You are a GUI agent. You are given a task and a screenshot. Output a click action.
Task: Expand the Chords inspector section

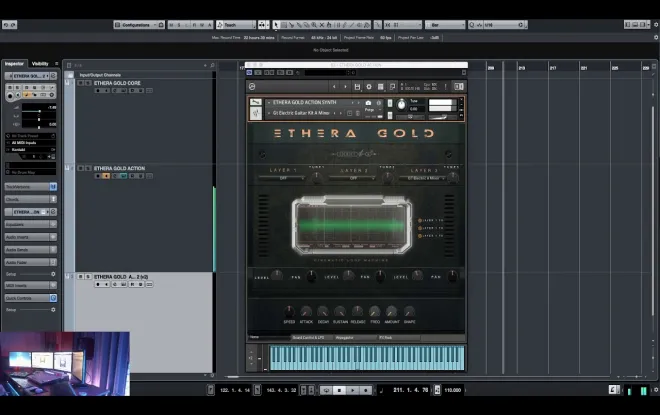(x=31, y=200)
